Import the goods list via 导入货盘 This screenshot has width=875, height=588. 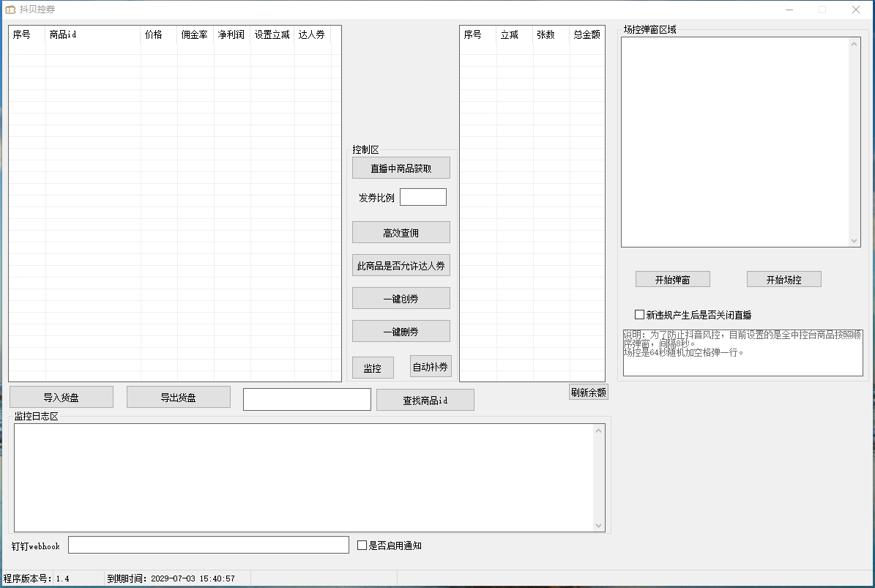62,398
